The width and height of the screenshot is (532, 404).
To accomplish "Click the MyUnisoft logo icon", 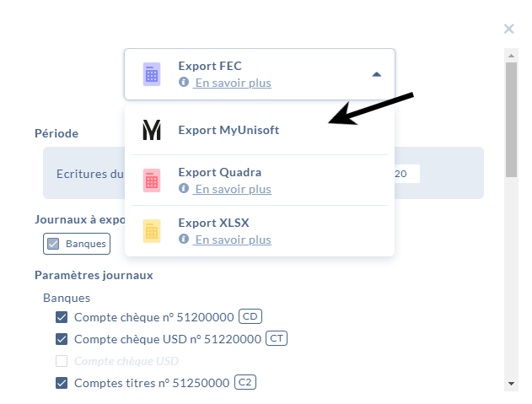I will click(151, 130).
